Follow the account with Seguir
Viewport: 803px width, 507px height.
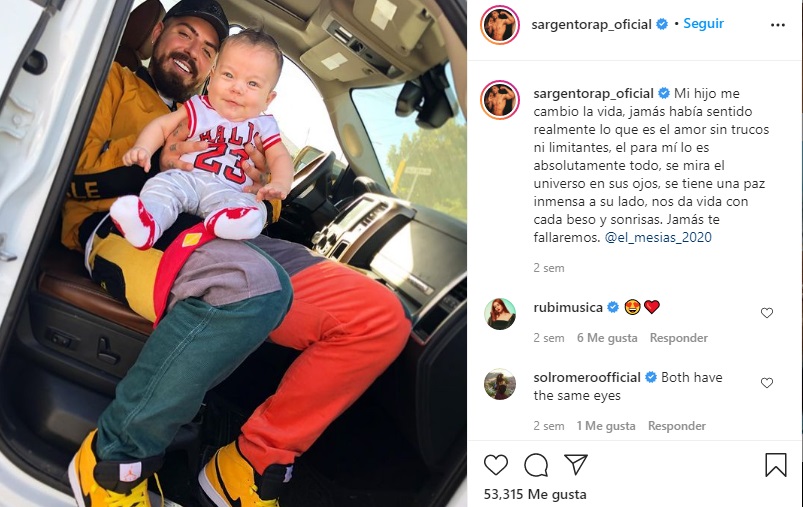pyautogui.click(x=703, y=24)
